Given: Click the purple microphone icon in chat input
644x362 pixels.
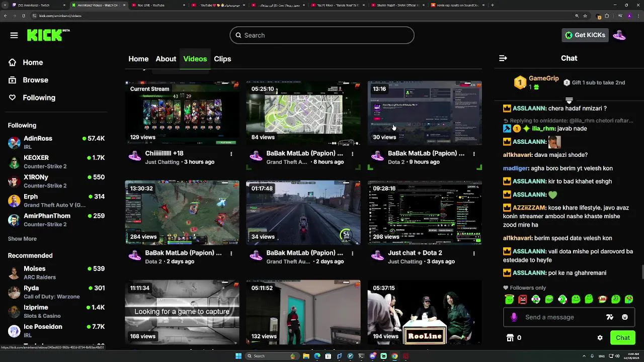Looking at the screenshot, I should [514, 317].
